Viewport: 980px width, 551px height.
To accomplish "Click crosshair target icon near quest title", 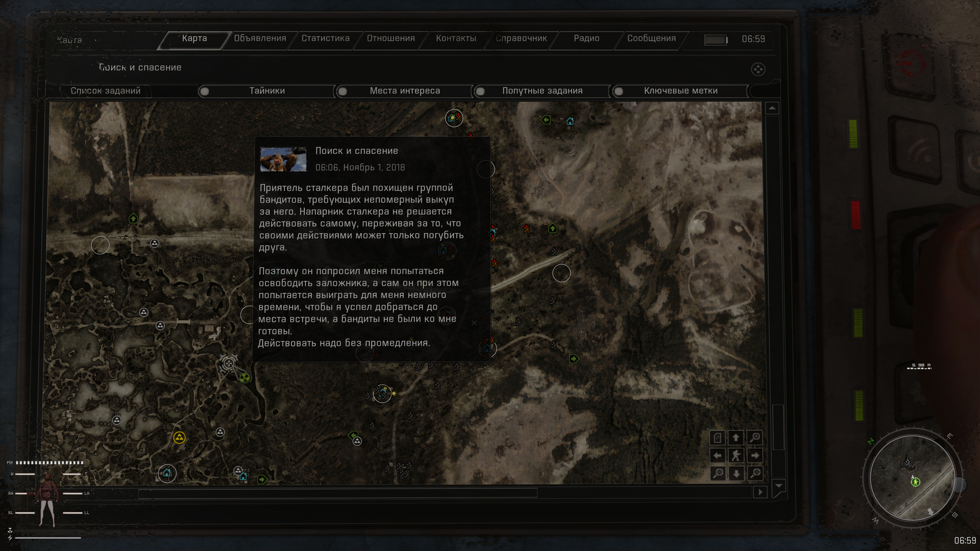I will tap(758, 69).
